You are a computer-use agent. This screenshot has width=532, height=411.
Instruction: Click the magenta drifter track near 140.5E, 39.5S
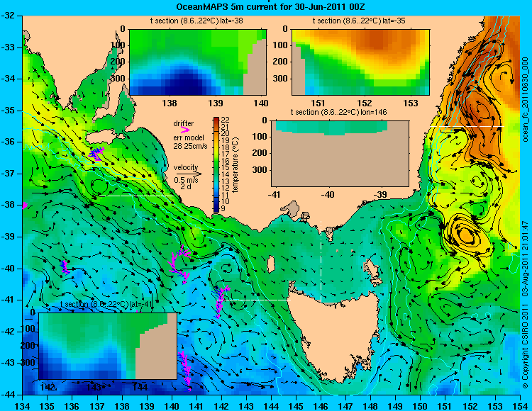(x=180, y=264)
